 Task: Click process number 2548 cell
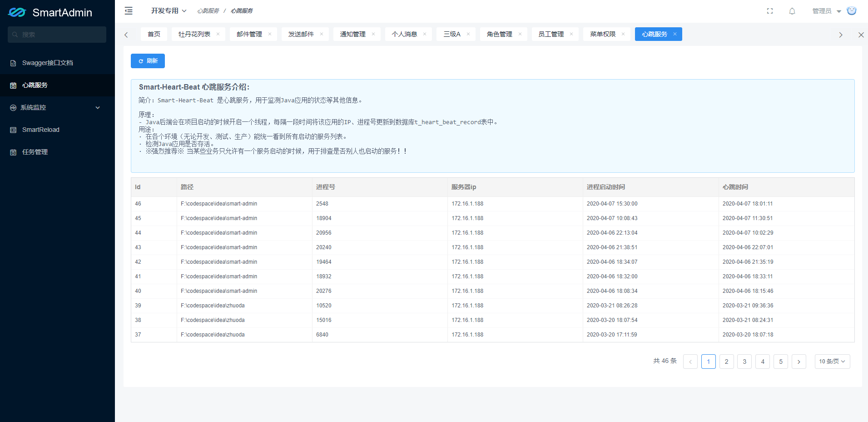(379, 204)
